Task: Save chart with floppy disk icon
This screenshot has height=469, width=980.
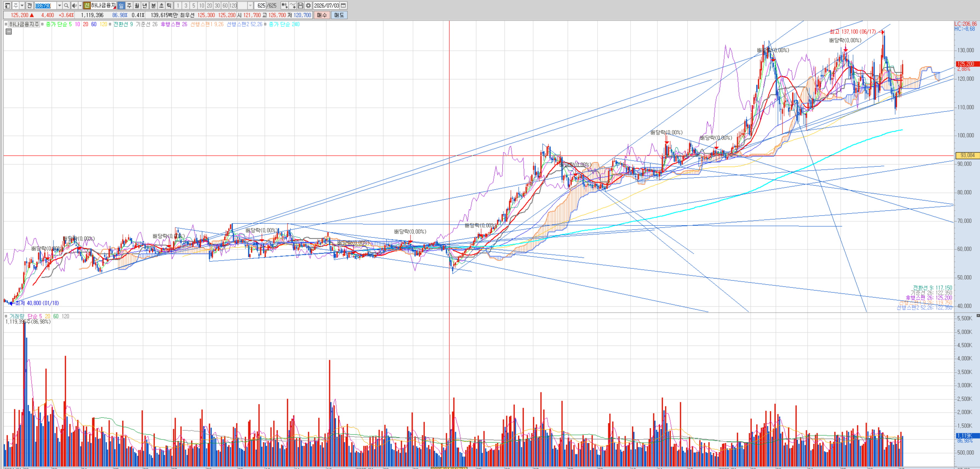Action: click(301, 6)
